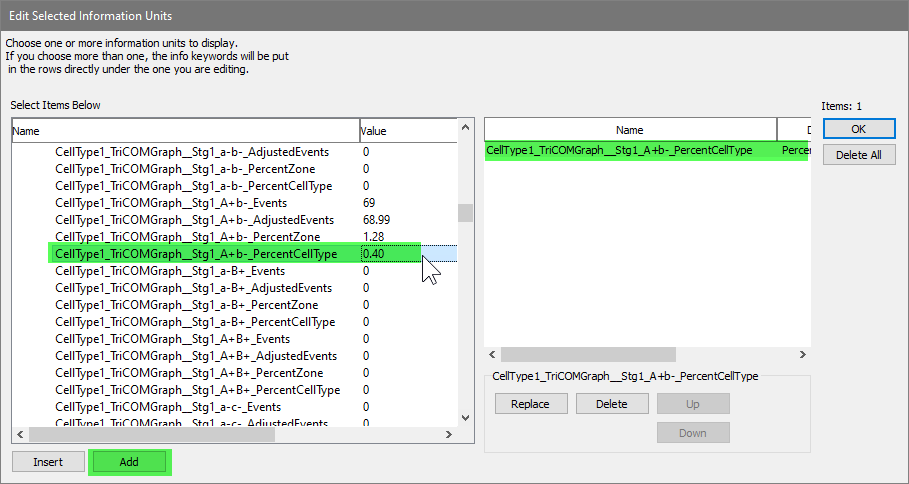
Task: Sort left list by Name column header
Action: click(x=185, y=131)
